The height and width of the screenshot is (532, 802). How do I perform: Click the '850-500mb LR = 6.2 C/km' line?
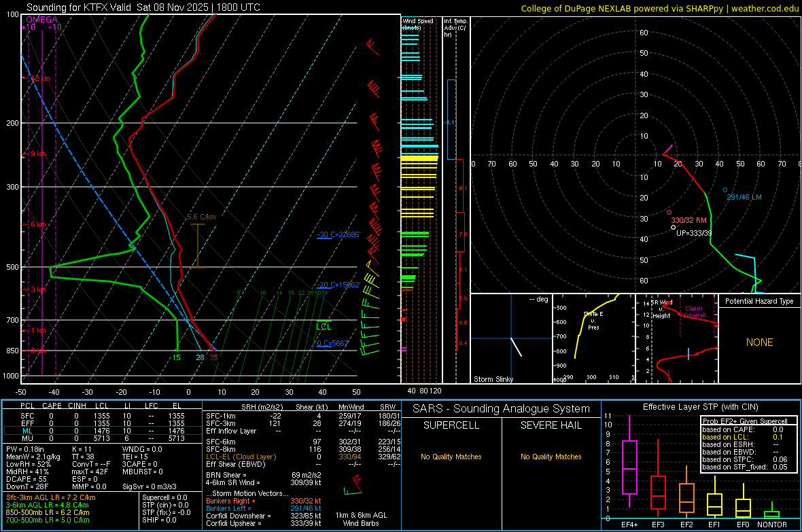pos(48,512)
